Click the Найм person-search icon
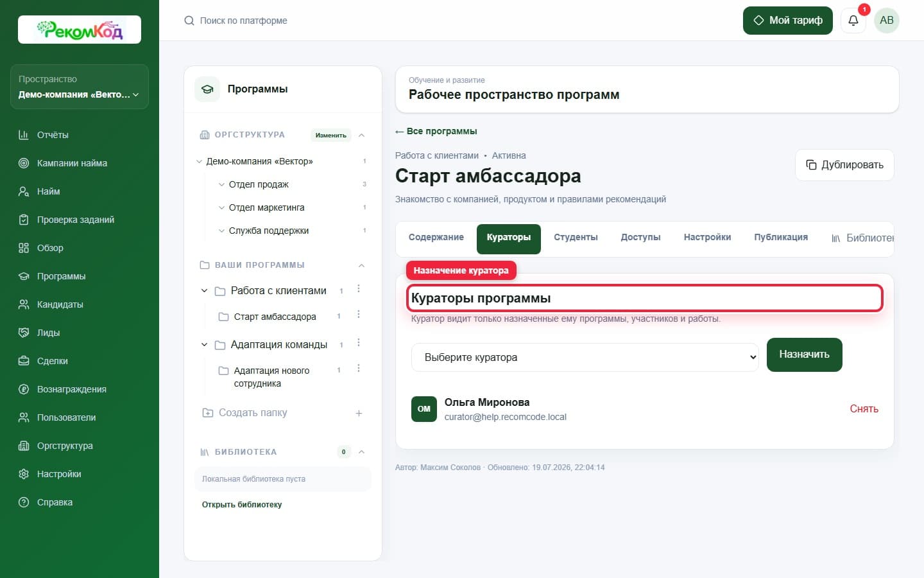The height and width of the screenshot is (578, 924). [24, 191]
